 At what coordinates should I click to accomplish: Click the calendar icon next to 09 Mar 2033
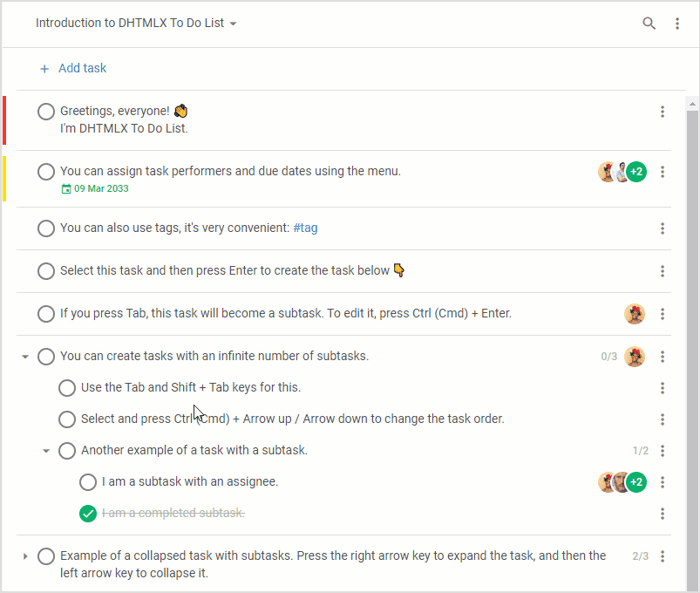66,188
